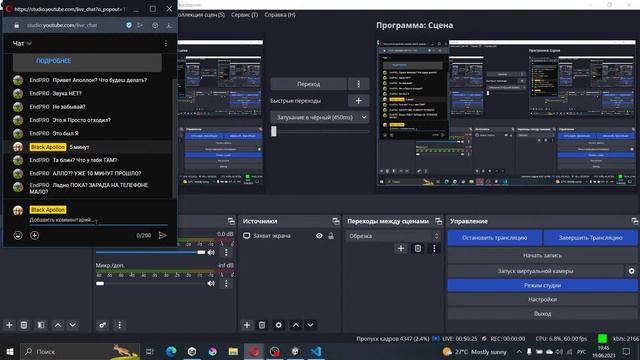Toggle Режим студии mode
This screenshot has height=360, width=640.
point(542,286)
